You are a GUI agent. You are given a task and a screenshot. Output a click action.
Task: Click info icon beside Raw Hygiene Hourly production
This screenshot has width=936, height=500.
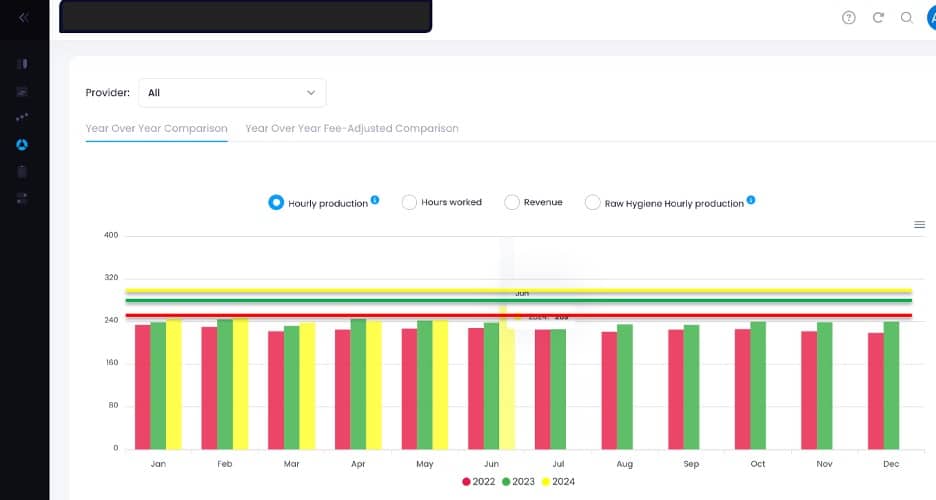[x=751, y=200]
